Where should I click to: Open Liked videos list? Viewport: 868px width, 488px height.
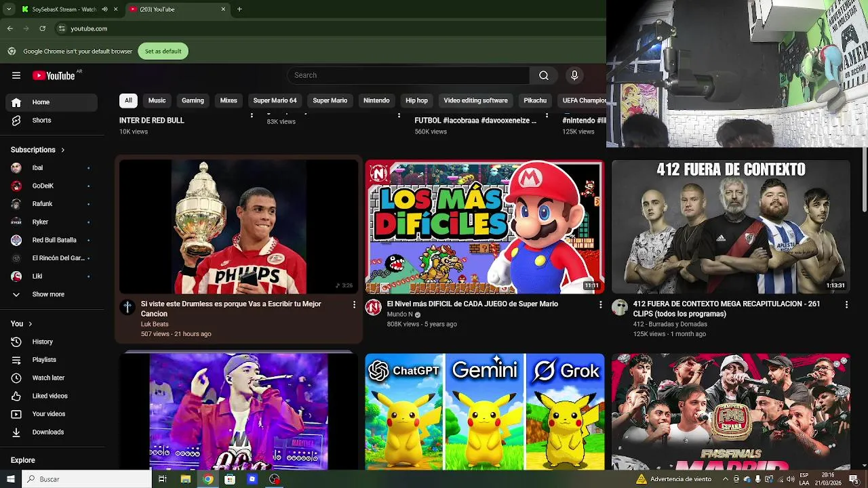click(x=52, y=396)
